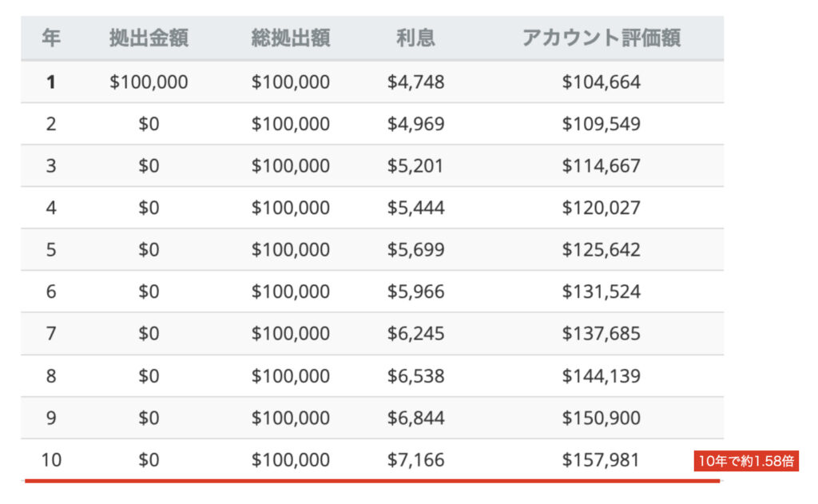Image resolution: width=818 pixels, height=504 pixels.
Task: Click the $5,444 interest value
Action: click(x=415, y=208)
